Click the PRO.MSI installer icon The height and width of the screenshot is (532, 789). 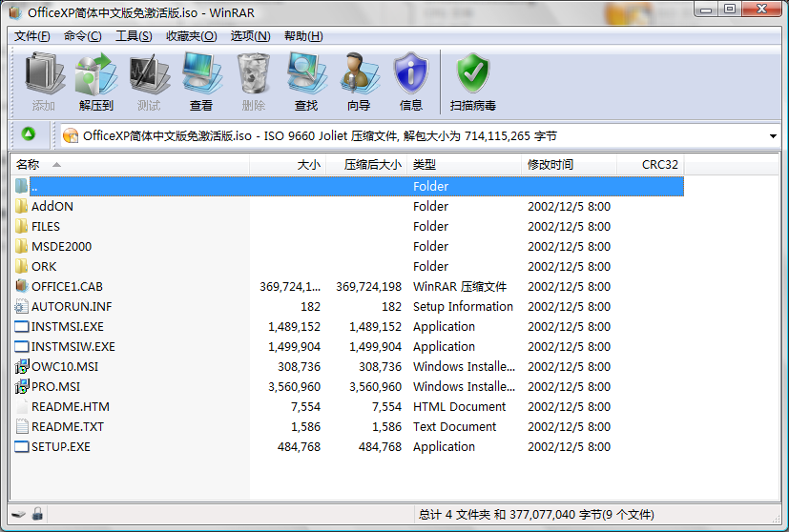point(22,387)
